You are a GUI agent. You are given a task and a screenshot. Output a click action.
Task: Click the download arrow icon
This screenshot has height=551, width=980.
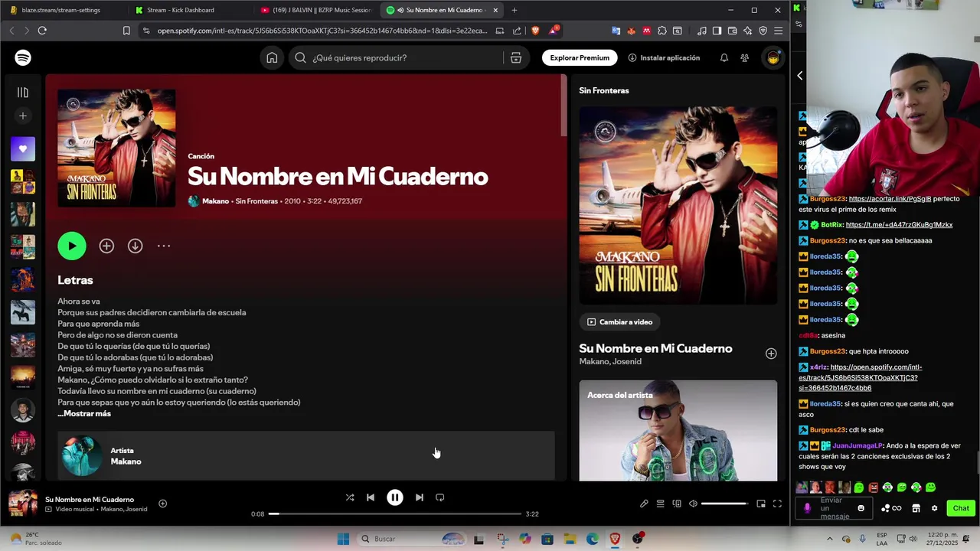(x=135, y=246)
